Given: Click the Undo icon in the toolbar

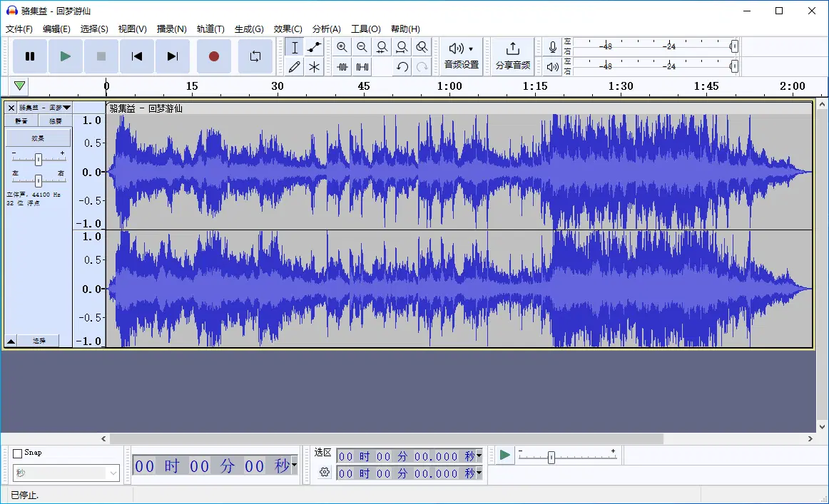Looking at the screenshot, I should pos(402,67).
